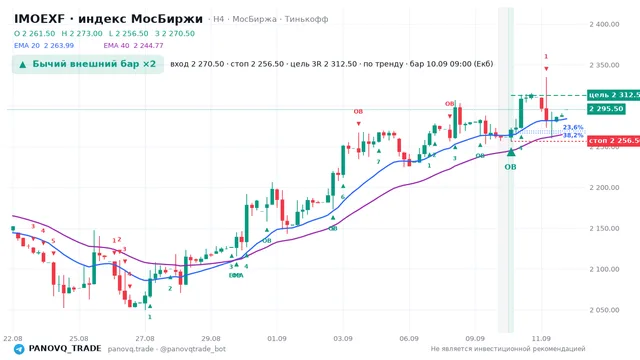Screen dimensions: 640x360
Task: Click the 2 100.00 price axis label
Action: [x=604, y=269]
